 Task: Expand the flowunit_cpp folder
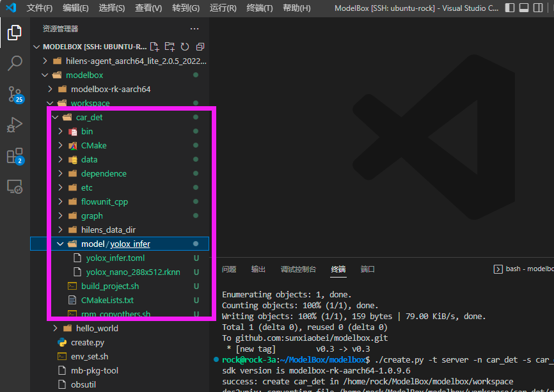coord(60,201)
